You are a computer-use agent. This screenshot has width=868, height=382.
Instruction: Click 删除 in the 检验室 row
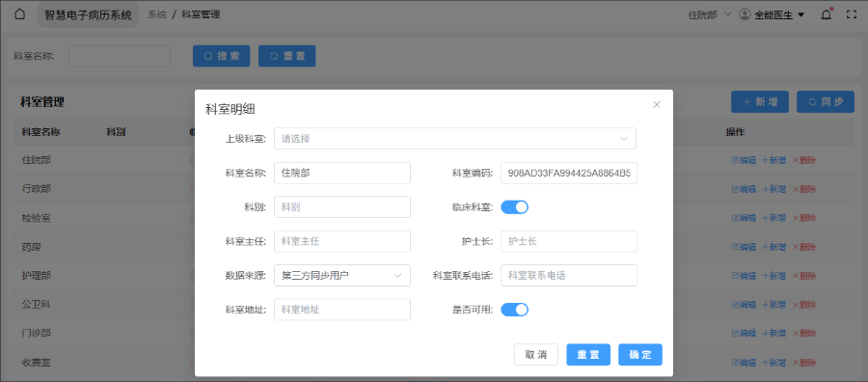803,218
